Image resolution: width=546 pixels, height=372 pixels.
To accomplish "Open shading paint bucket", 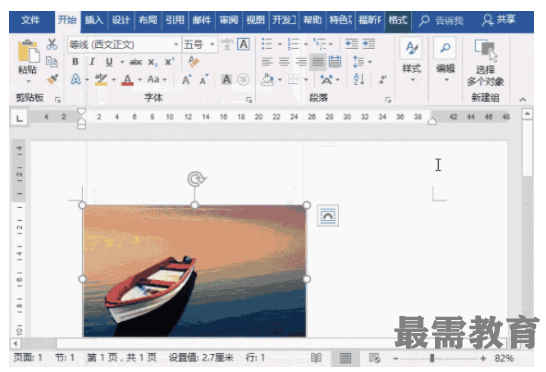I will pos(267,80).
